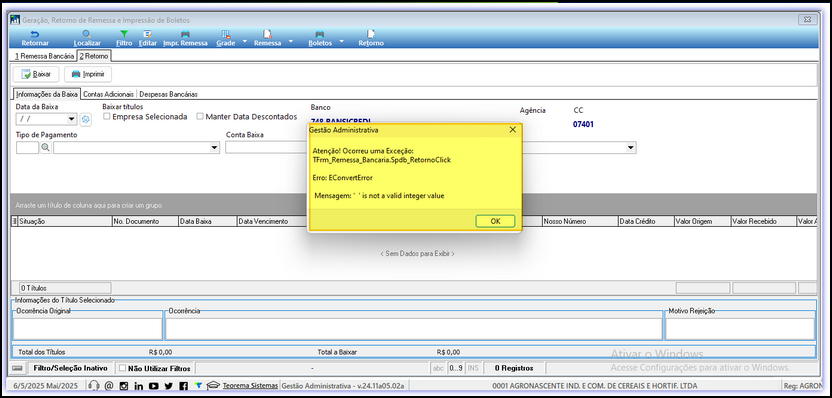
Task: Open the dropdown arrow right of the dialog
Action: (x=630, y=148)
